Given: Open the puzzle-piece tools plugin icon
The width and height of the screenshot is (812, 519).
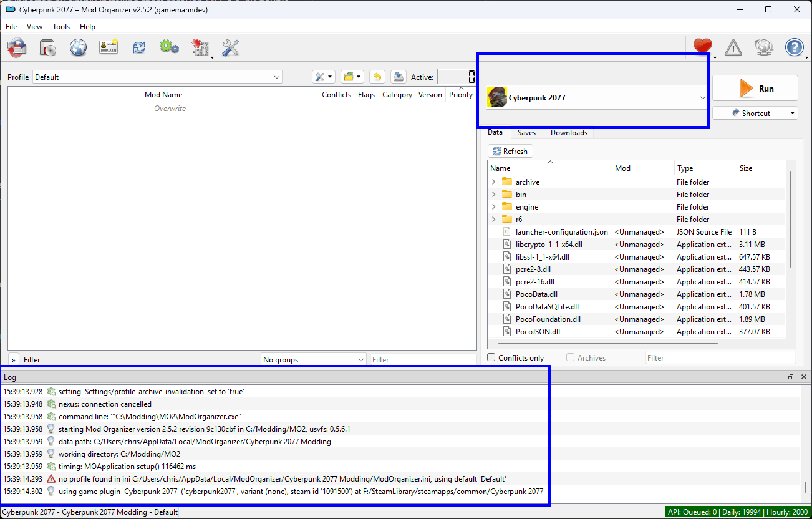Looking at the screenshot, I should [x=201, y=47].
